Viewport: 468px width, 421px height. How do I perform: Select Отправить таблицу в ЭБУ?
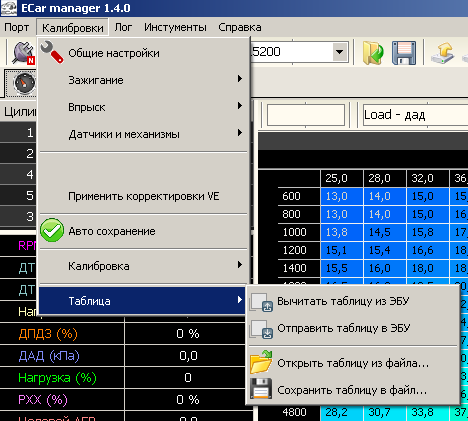pyautogui.click(x=354, y=328)
